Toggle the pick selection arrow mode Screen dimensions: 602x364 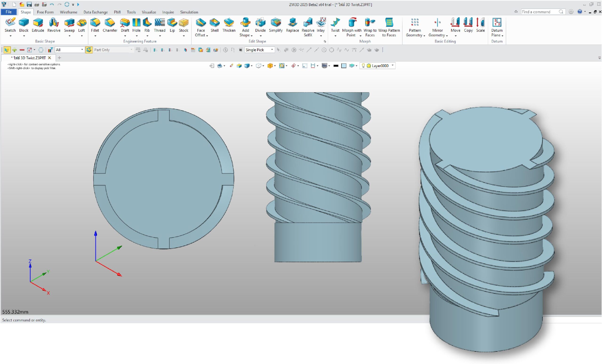[x=7, y=50]
